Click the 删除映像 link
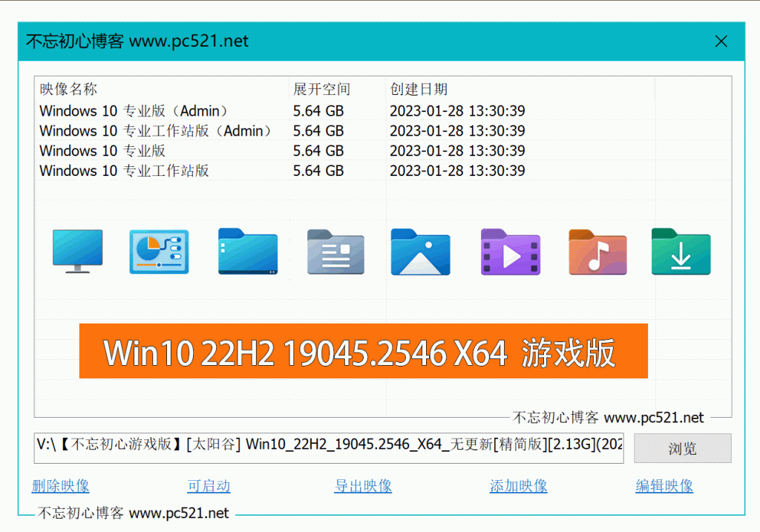The width and height of the screenshot is (760, 532). click(61, 485)
